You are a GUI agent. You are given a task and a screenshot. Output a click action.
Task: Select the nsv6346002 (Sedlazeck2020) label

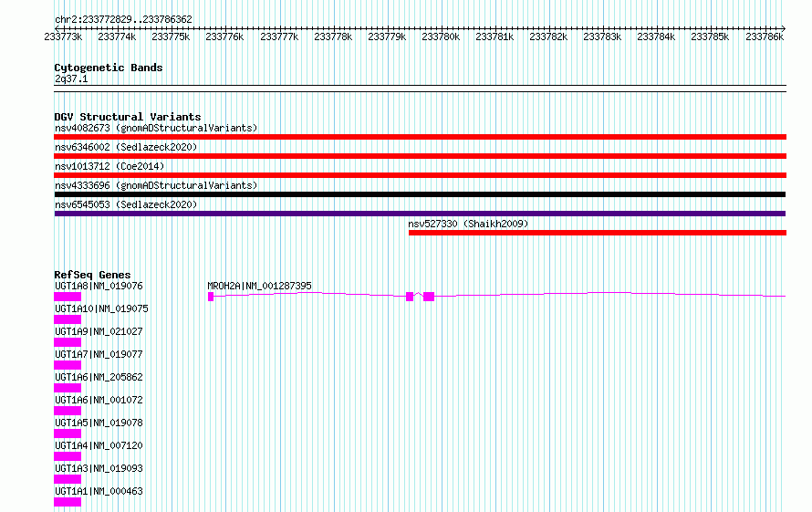(x=126, y=147)
